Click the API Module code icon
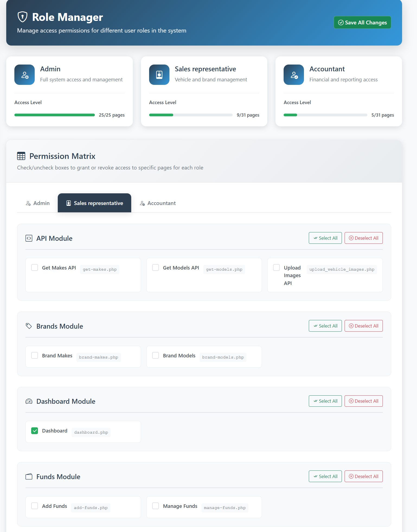The width and height of the screenshot is (417, 532). [29, 238]
